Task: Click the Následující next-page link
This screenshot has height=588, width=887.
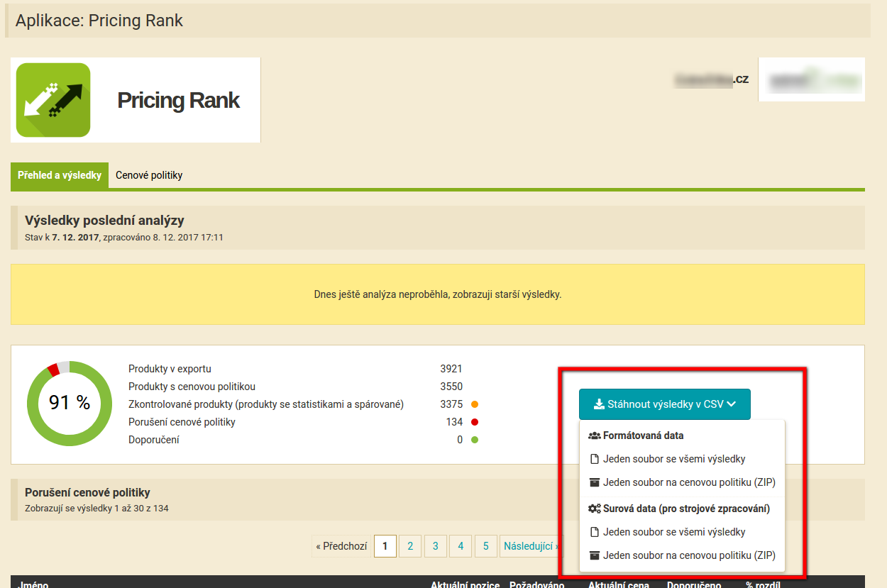Action: click(529, 546)
